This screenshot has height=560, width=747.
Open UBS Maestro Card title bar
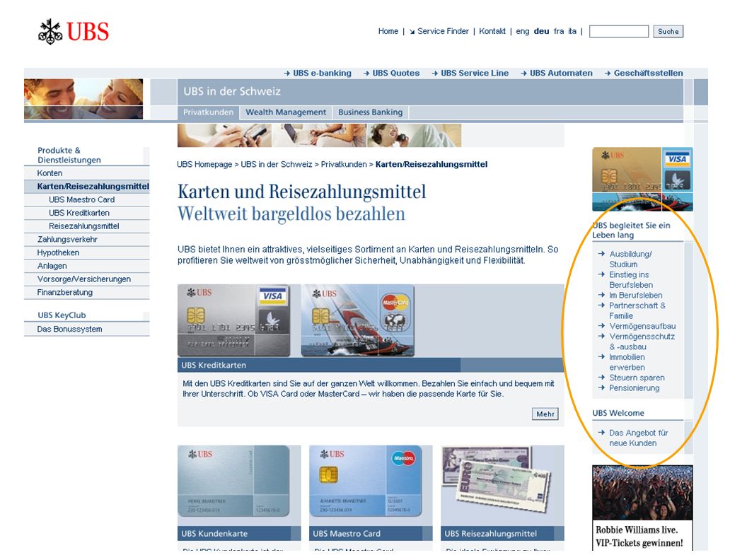tap(371, 534)
